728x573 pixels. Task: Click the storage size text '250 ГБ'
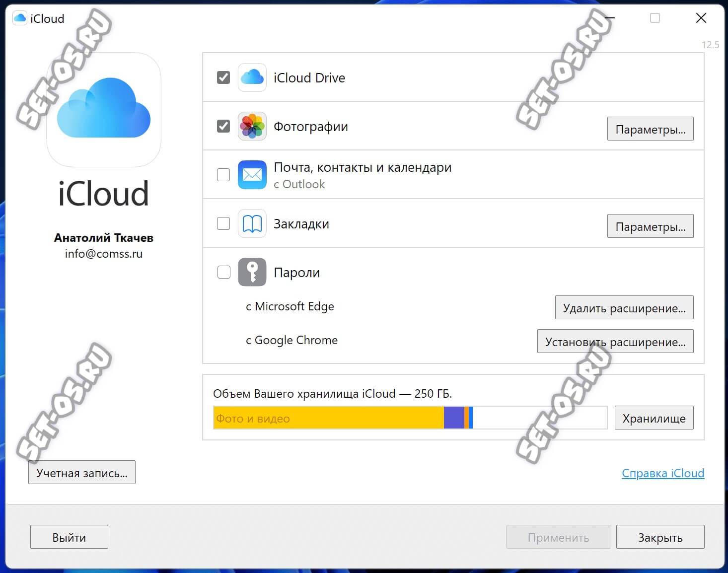pos(433,394)
